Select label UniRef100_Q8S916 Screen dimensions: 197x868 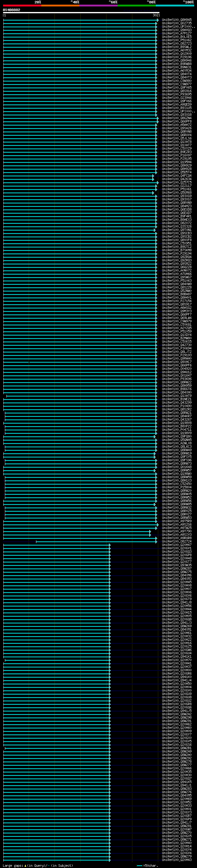click(177, 91)
